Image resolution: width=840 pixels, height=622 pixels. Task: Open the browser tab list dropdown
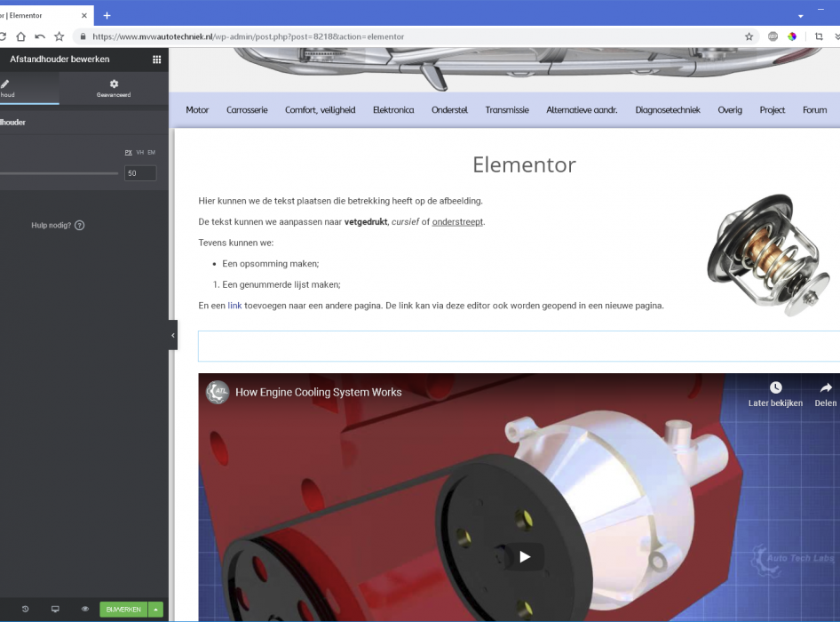click(800, 16)
